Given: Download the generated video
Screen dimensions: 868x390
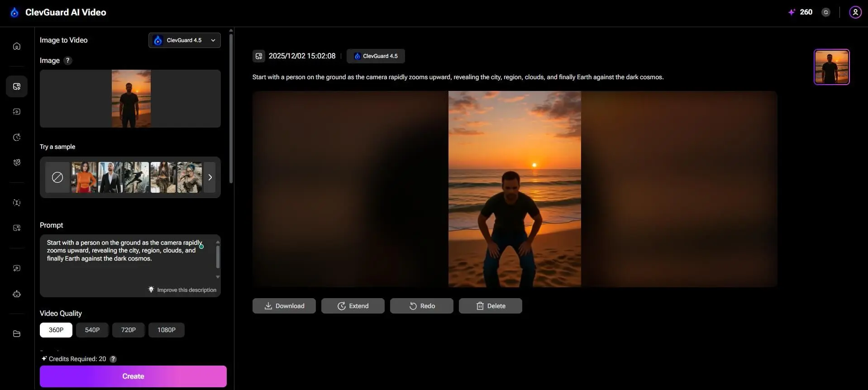Looking at the screenshot, I should 284,306.
